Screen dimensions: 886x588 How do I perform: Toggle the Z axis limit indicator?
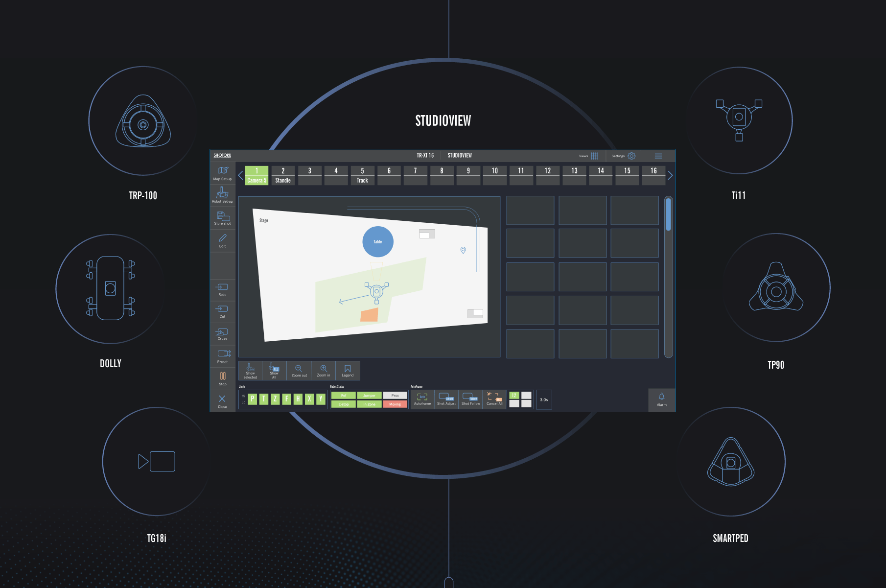[x=275, y=399]
